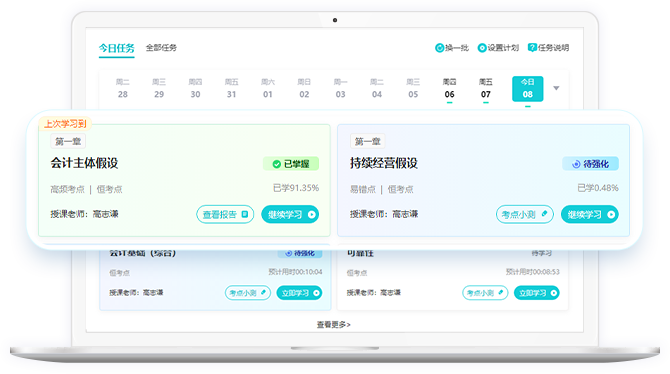Click 第一章 tag above 持续经营假设
The image size is (670, 374).
367,141
